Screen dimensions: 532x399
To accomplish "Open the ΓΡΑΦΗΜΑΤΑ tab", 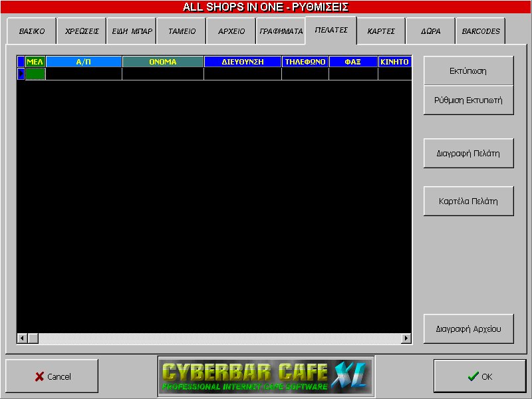I will (x=280, y=31).
